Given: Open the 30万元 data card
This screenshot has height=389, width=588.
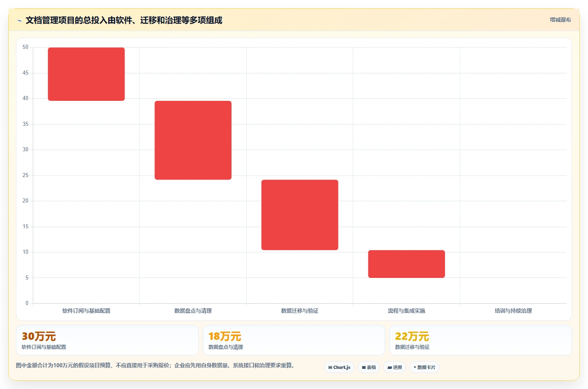Looking at the screenshot, I should [107, 340].
